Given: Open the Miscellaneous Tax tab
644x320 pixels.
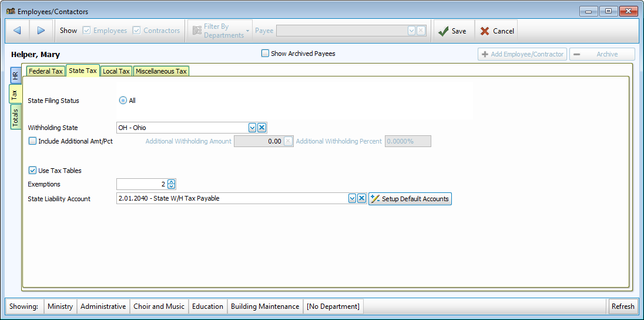Looking at the screenshot, I should [x=161, y=71].
